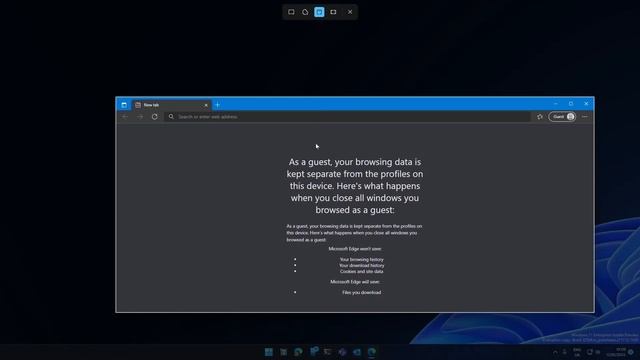Image resolution: width=640 pixels, height=360 pixels.
Task: Close the Edge window
Action: [x=586, y=104]
